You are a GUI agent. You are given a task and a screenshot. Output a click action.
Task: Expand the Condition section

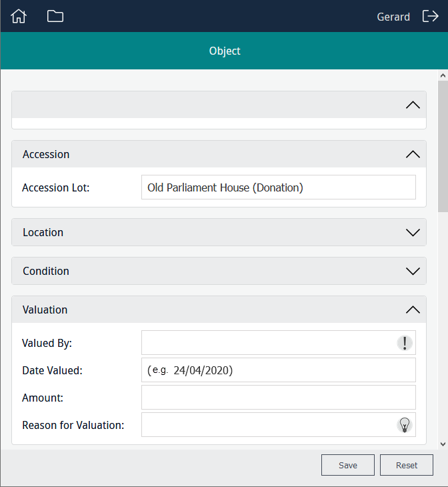tap(413, 271)
